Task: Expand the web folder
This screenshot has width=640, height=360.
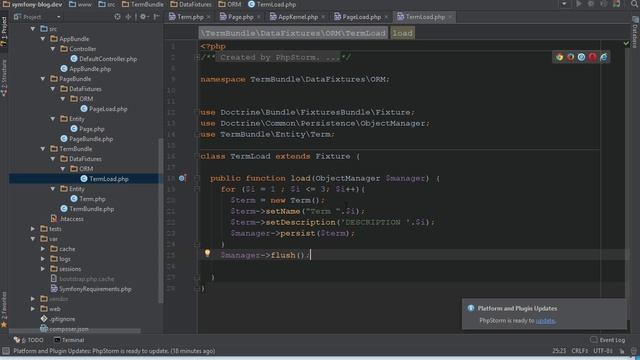Action: pyautogui.click(x=33, y=309)
